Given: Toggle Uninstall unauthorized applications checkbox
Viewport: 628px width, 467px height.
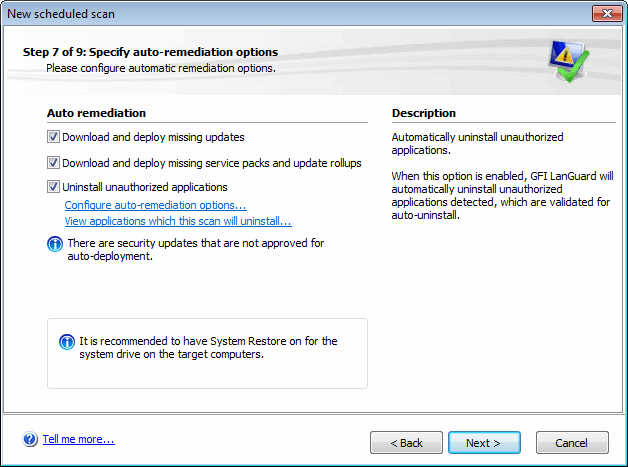Looking at the screenshot, I should point(53,187).
